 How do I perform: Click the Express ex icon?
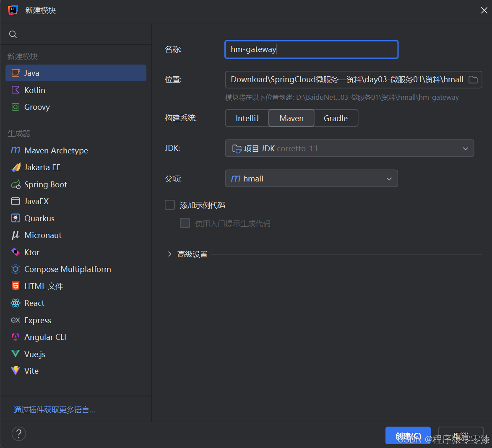(x=16, y=320)
